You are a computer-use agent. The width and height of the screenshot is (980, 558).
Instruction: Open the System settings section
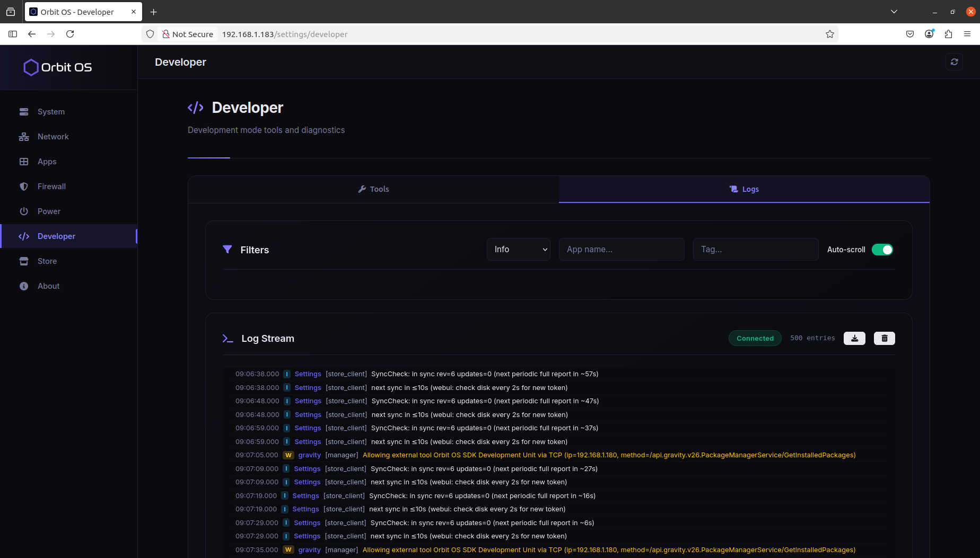pyautogui.click(x=51, y=112)
